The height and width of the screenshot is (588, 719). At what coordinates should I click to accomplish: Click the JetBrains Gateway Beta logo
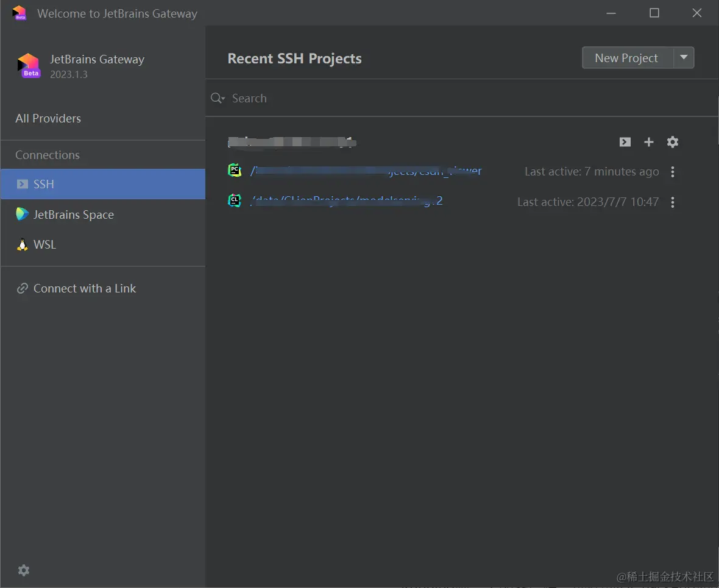[29, 66]
